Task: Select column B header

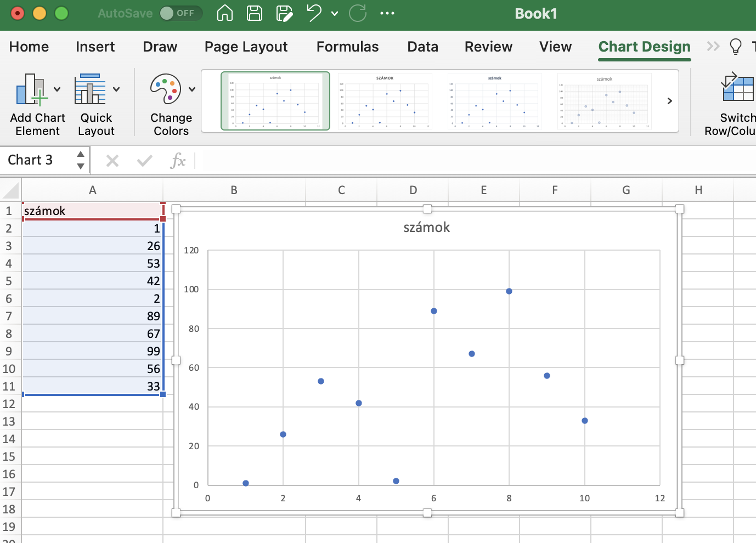Action: point(234,190)
